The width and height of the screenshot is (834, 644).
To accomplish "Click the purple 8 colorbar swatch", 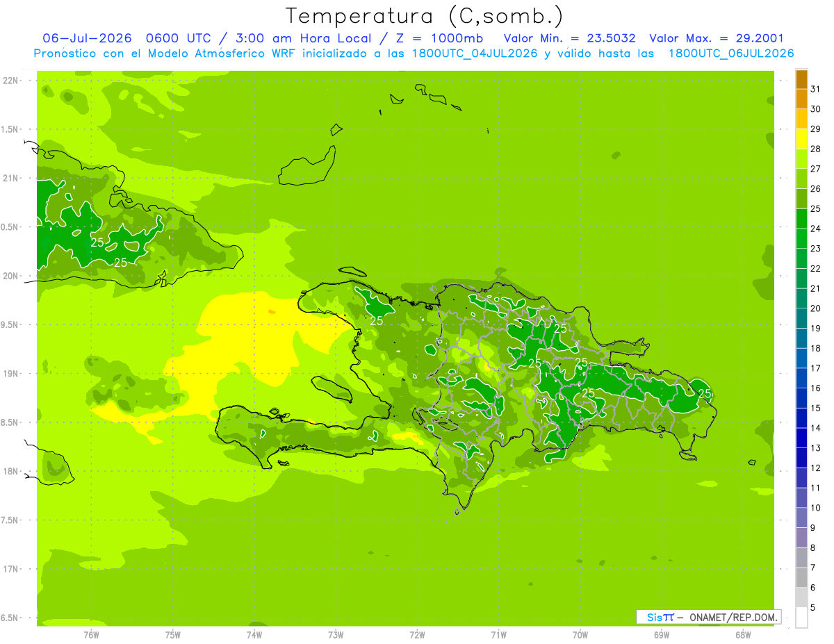I will 801,538.
